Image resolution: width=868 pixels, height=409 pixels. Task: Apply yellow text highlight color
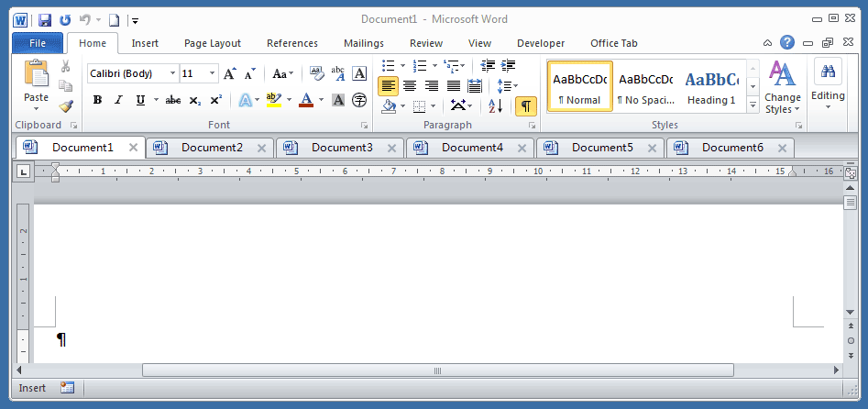click(273, 100)
